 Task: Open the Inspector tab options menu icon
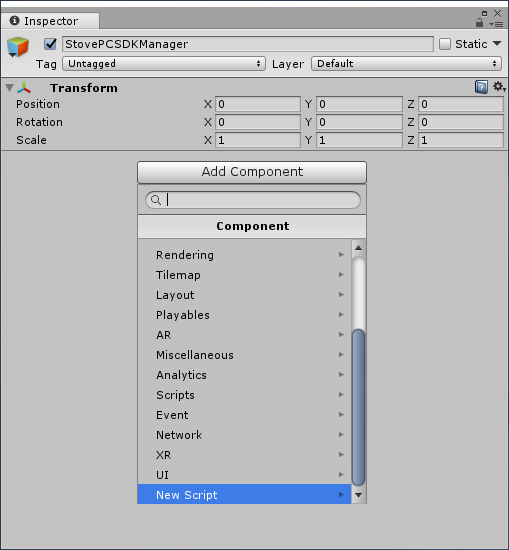click(496, 24)
